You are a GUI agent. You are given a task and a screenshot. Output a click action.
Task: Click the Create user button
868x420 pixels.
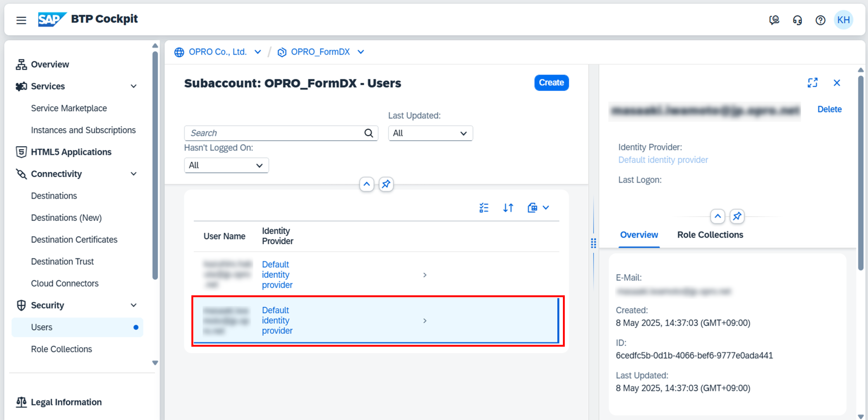click(551, 82)
